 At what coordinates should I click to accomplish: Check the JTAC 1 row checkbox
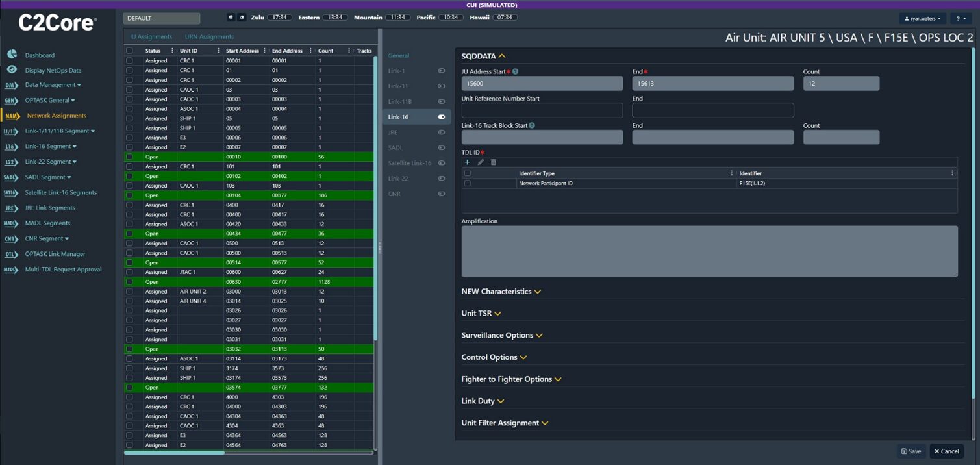(x=130, y=272)
